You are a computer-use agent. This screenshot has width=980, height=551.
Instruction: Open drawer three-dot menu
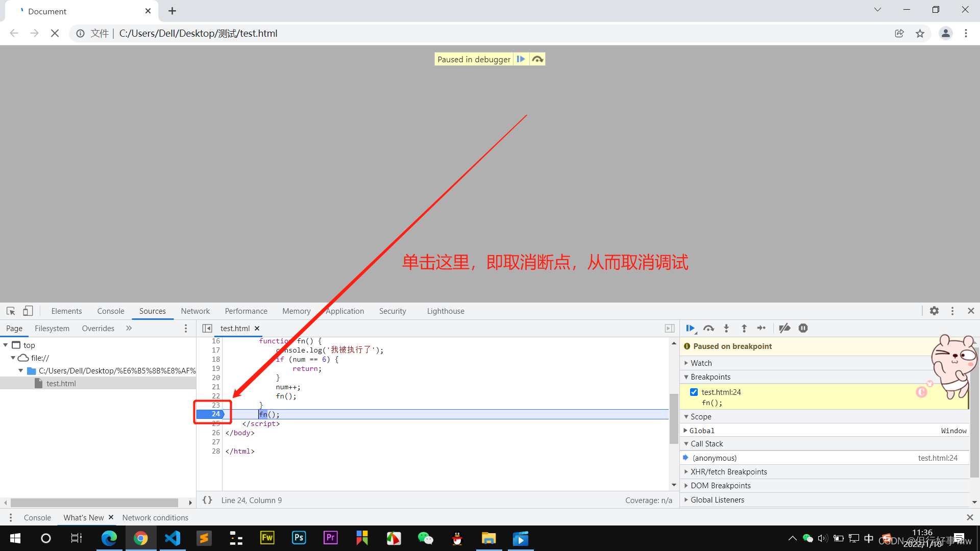pyautogui.click(x=11, y=517)
